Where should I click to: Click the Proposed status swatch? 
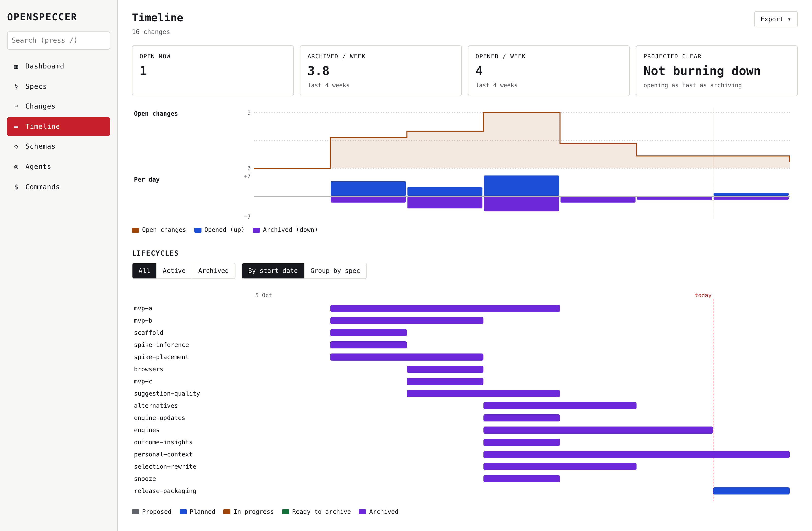tap(136, 512)
